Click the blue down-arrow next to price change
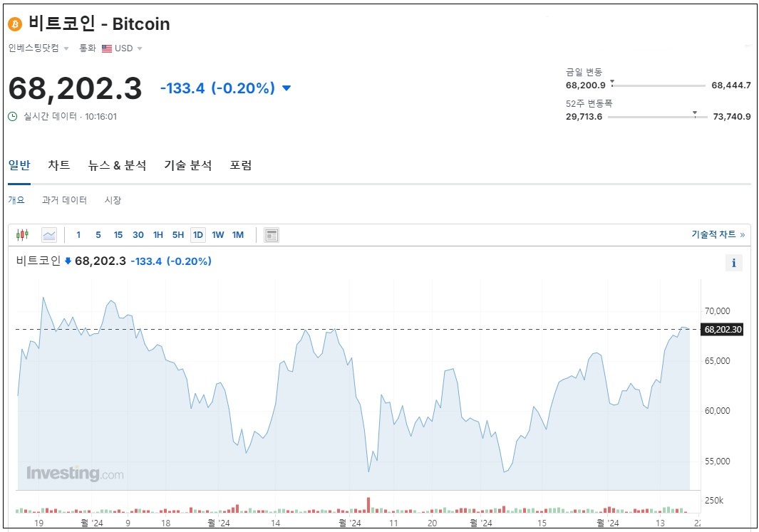Screen dimensions: 759x532 [286, 88]
